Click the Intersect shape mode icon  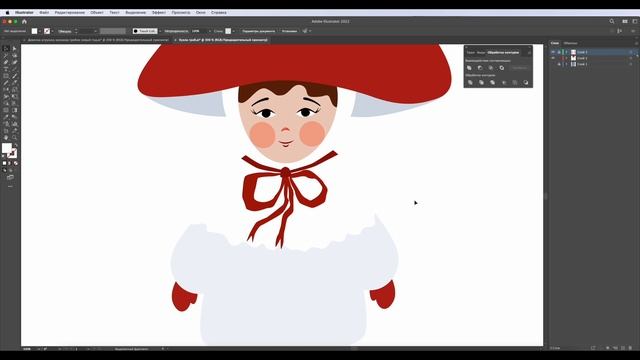491,68
